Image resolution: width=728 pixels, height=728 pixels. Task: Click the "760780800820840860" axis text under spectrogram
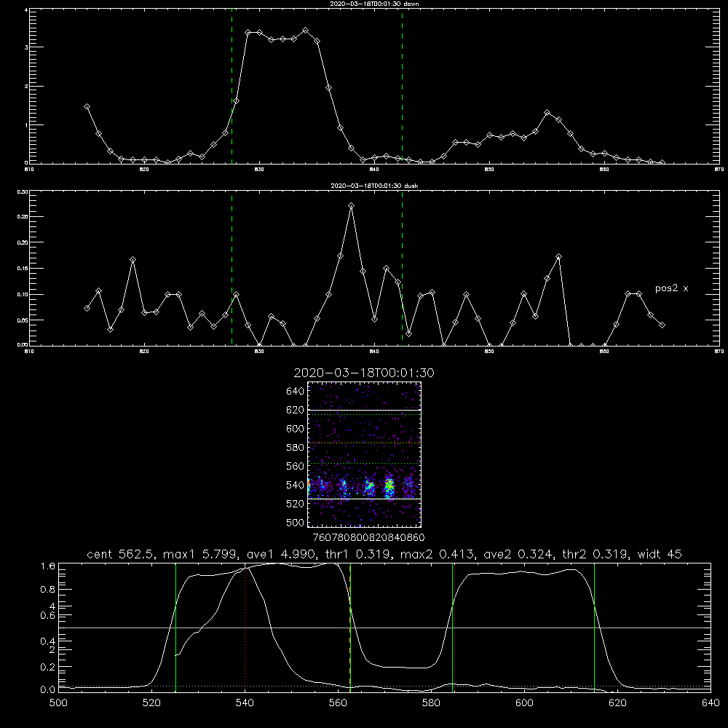[368, 537]
